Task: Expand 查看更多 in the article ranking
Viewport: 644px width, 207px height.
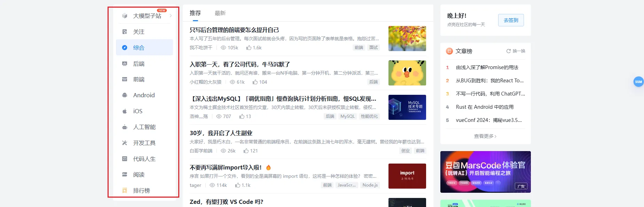Action: (x=485, y=136)
